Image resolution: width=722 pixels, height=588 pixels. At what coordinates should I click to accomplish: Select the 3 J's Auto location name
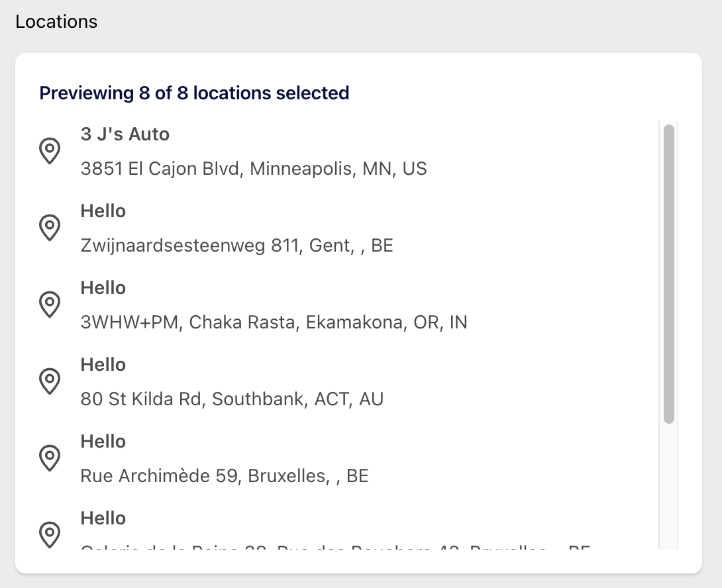[125, 134]
